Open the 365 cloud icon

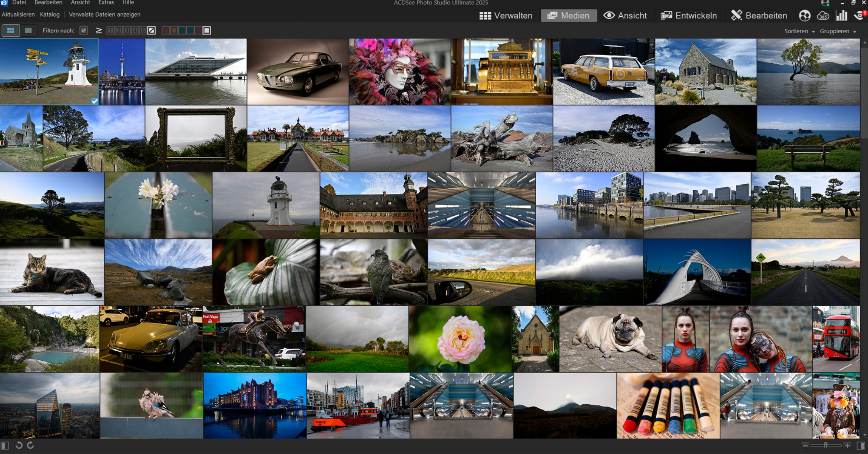[x=823, y=16]
